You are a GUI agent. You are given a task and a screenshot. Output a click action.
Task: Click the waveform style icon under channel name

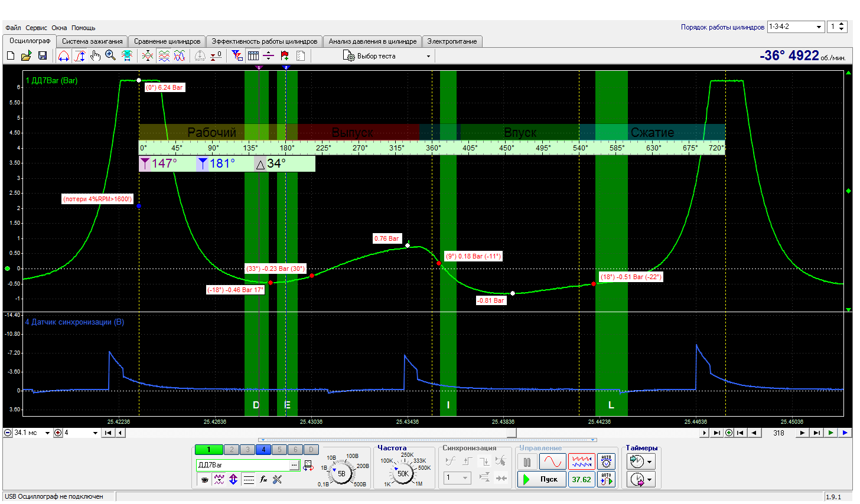[219, 479]
